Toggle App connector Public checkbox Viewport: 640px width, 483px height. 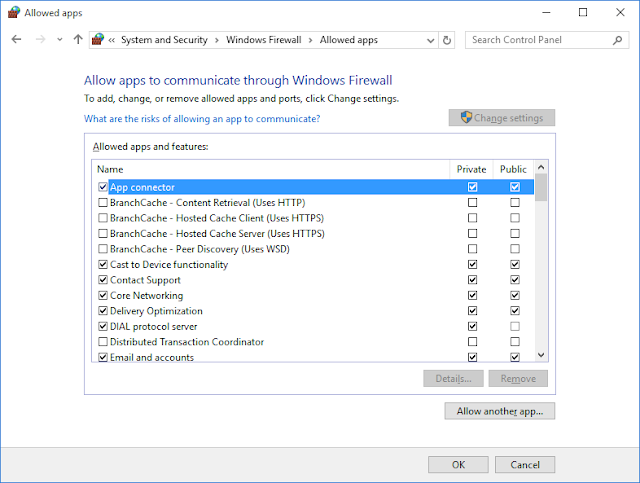click(x=515, y=187)
